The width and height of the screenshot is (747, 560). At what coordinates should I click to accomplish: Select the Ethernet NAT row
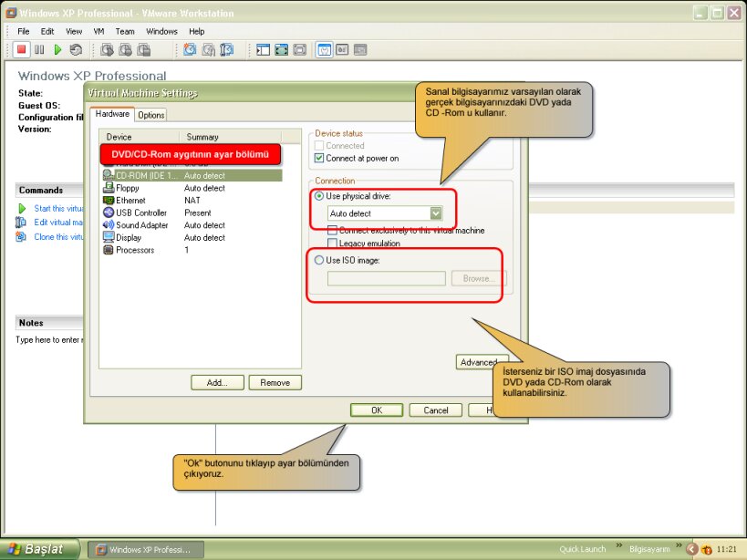[x=192, y=201]
